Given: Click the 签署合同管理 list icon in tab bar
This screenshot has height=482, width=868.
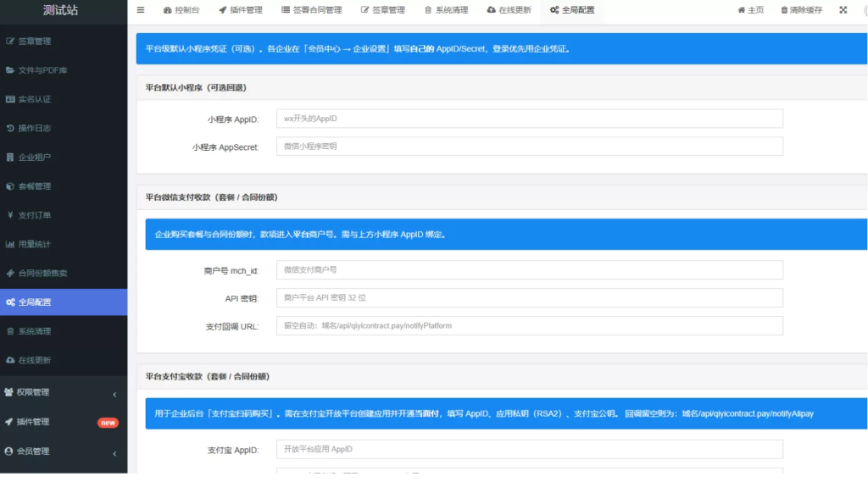Looking at the screenshot, I should pos(285,10).
